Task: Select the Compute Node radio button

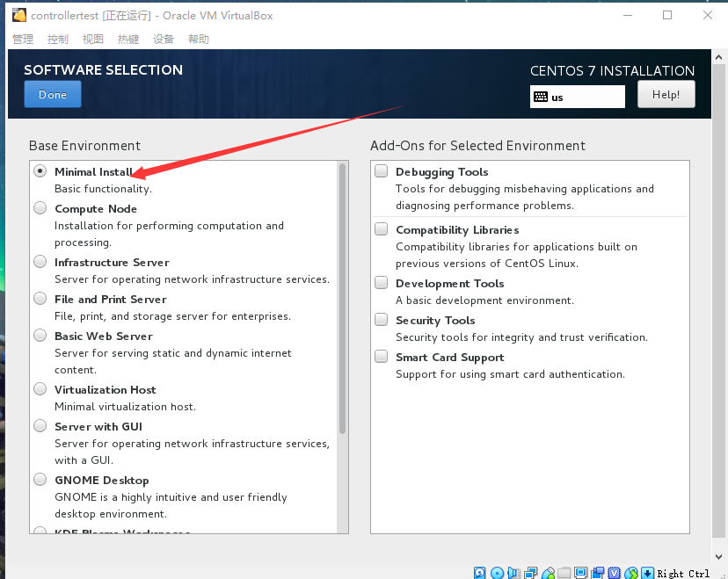Action: click(x=40, y=208)
